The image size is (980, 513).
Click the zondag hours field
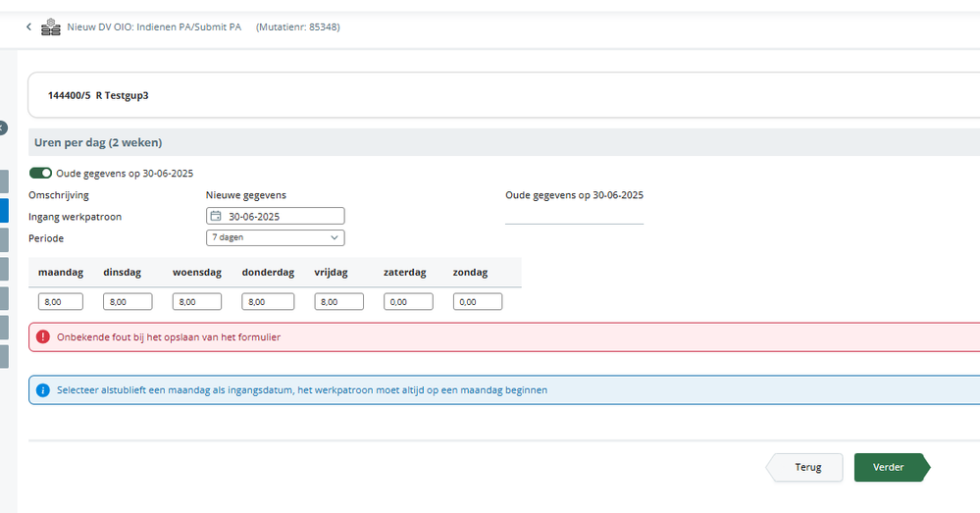pos(478,302)
